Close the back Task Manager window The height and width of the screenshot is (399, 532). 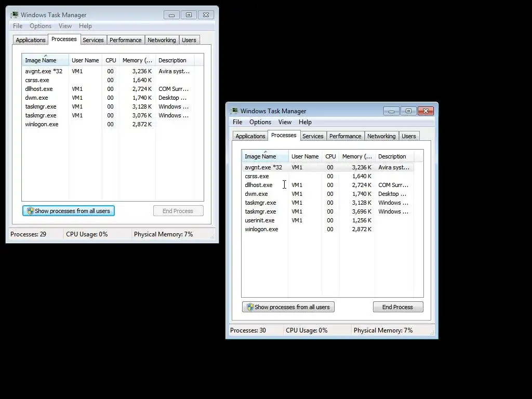(x=206, y=15)
